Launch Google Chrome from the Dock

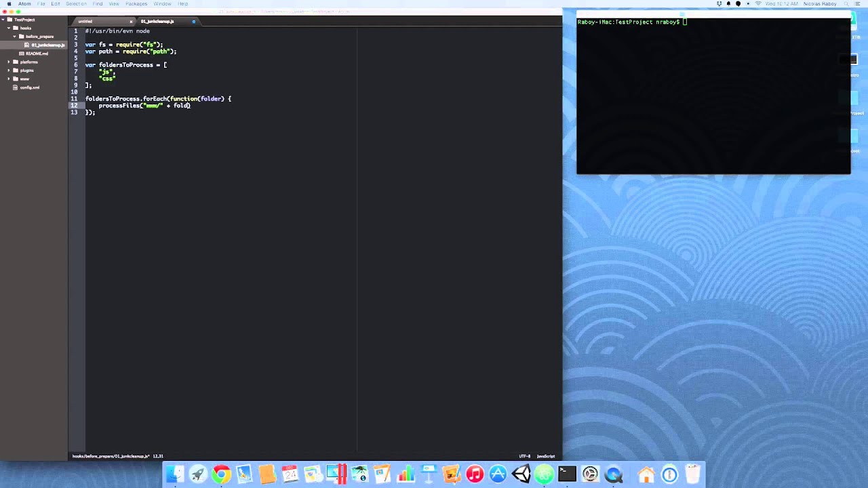pyautogui.click(x=221, y=474)
